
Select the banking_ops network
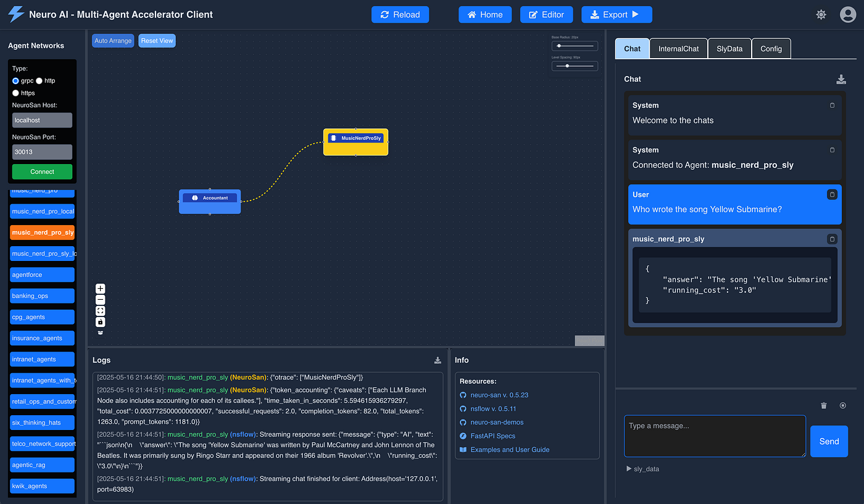click(43, 296)
